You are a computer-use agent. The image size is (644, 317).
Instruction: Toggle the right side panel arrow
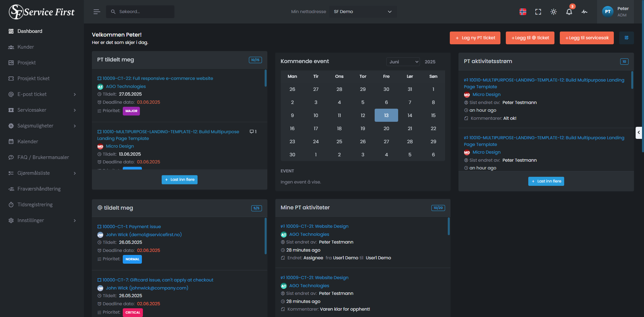639,133
